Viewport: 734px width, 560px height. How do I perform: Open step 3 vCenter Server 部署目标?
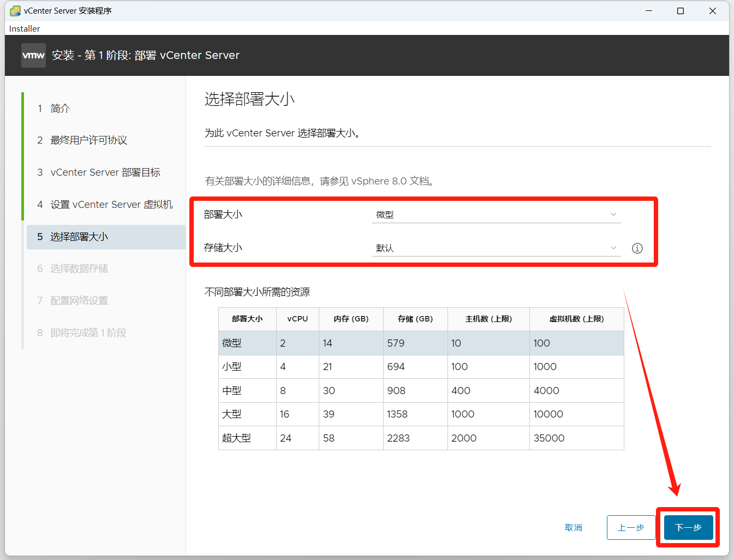click(105, 172)
